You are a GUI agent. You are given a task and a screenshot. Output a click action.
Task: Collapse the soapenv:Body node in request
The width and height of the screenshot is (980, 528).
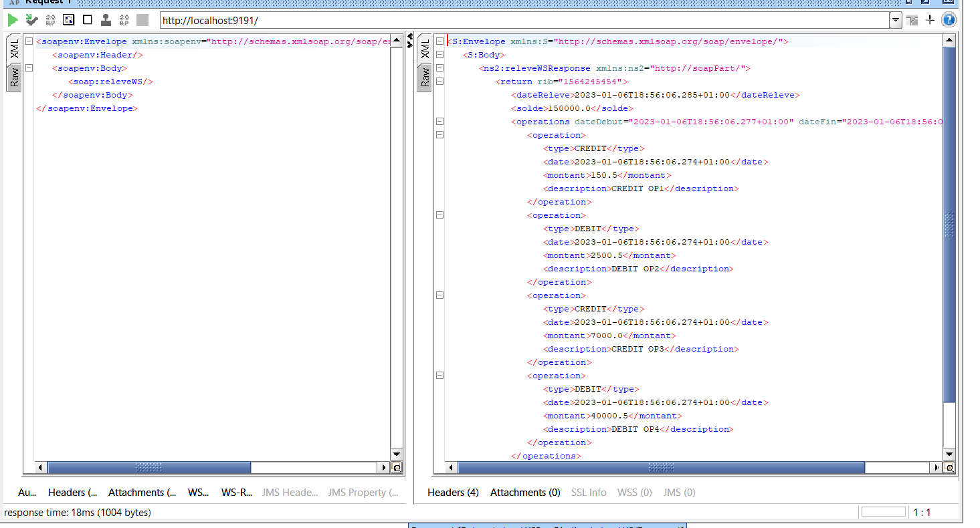pyautogui.click(x=29, y=68)
